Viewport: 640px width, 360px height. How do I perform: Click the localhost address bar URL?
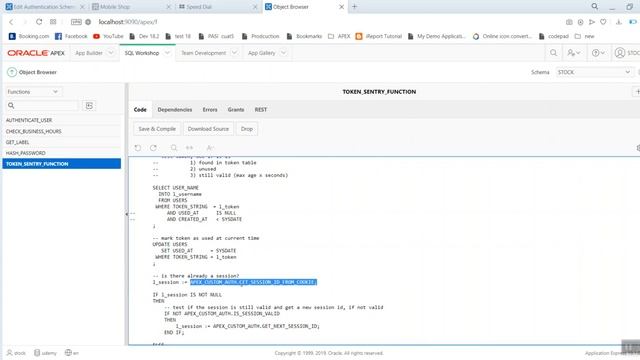tap(128, 22)
